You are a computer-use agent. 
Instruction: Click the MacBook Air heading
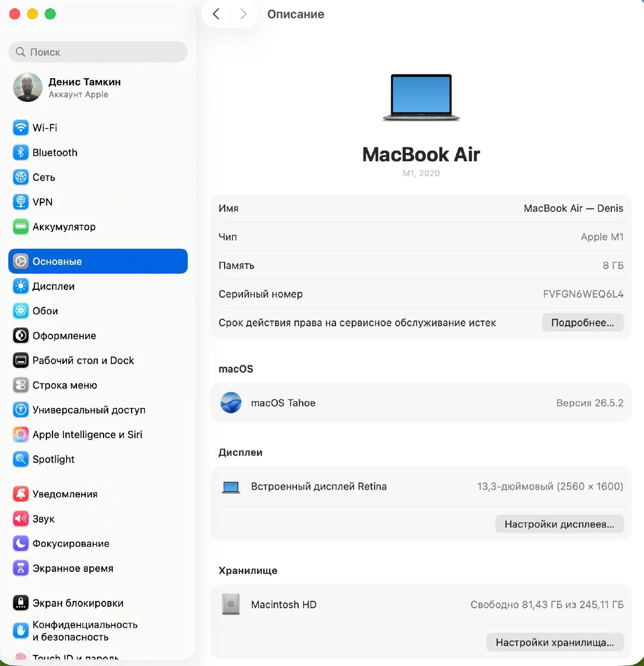(421, 155)
